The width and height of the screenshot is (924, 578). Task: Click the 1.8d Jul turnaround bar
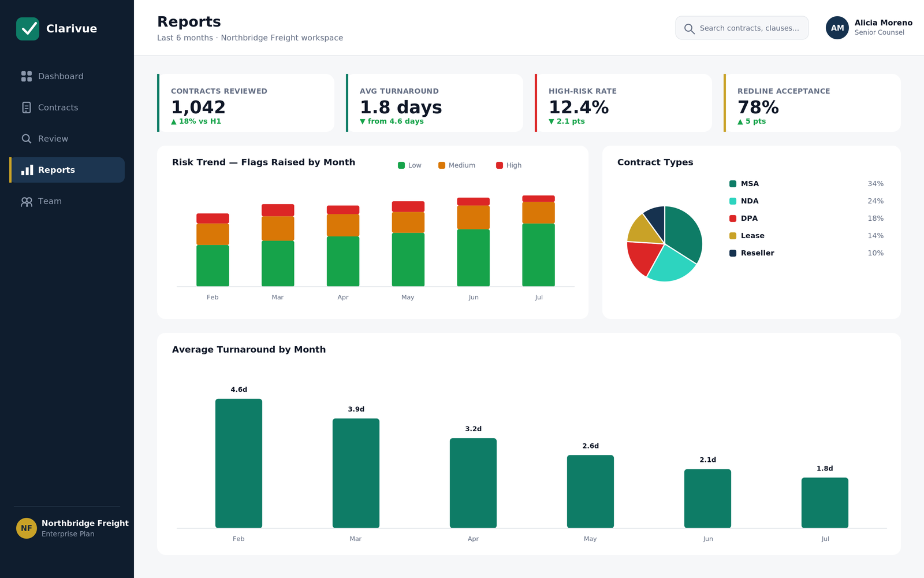point(825,502)
